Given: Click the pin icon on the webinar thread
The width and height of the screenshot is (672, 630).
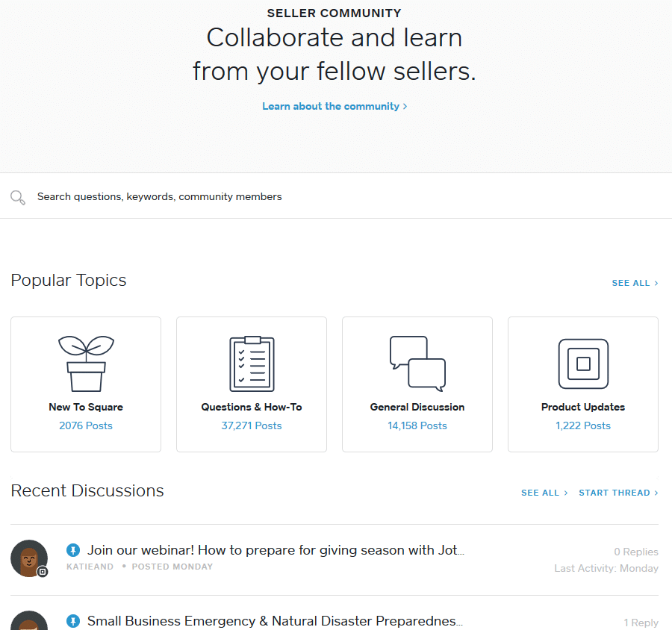Looking at the screenshot, I should pos(73,549).
